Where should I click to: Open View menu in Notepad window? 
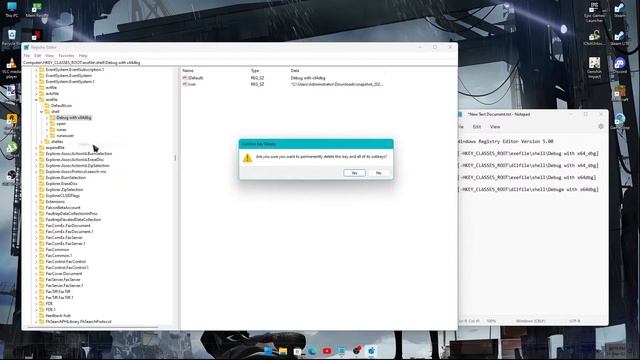495,127
